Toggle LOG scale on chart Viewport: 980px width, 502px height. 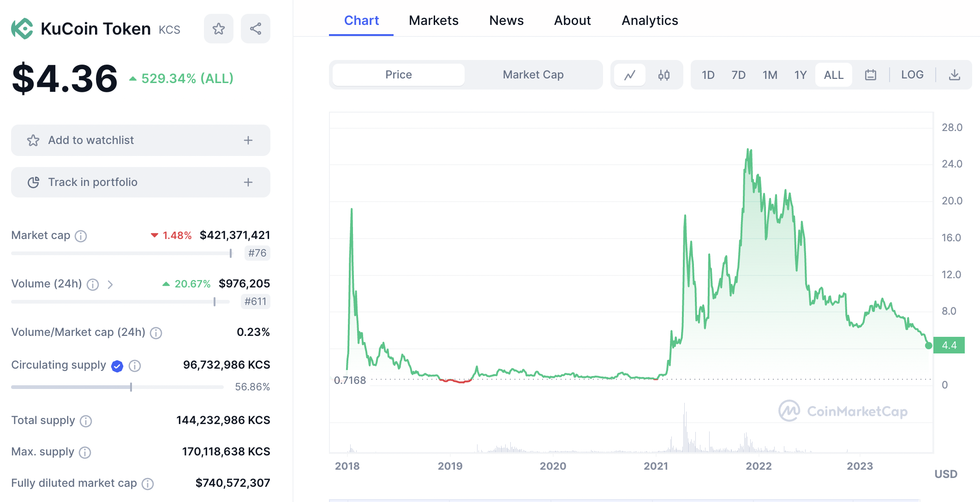tap(912, 75)
